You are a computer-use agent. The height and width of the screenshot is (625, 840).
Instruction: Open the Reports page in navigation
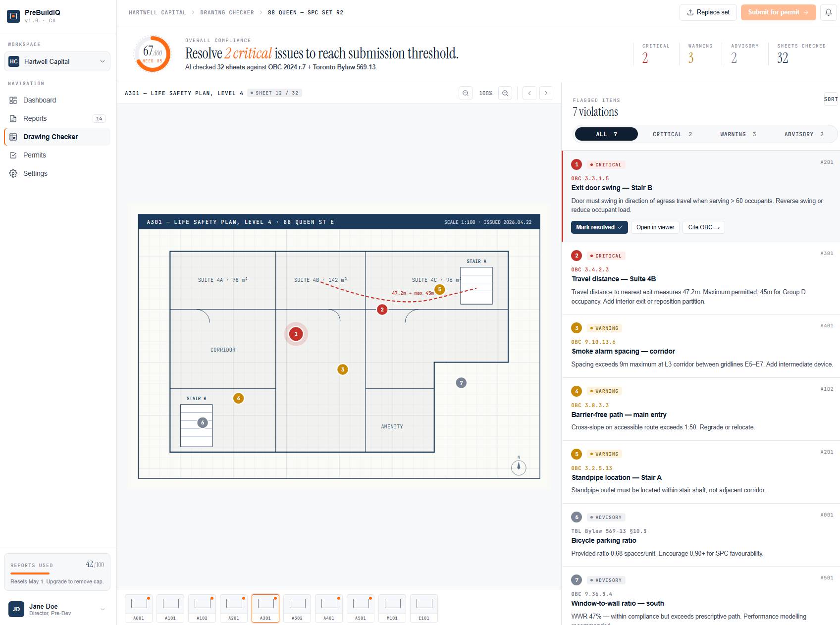coord(35,118)
